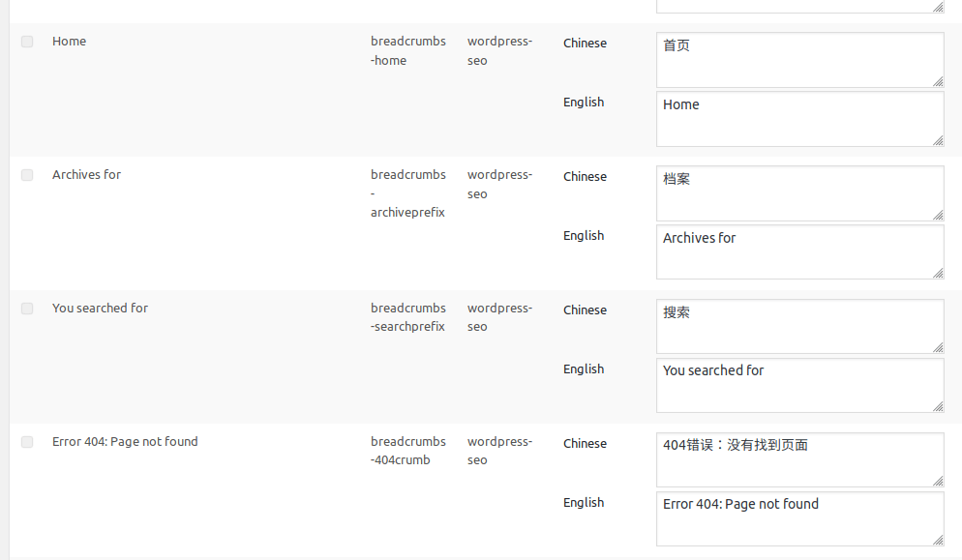The width and height of the screenshot is (962, 560).
Task: Click English field Error 404: Page not found
Action: [x=800, y=519]
